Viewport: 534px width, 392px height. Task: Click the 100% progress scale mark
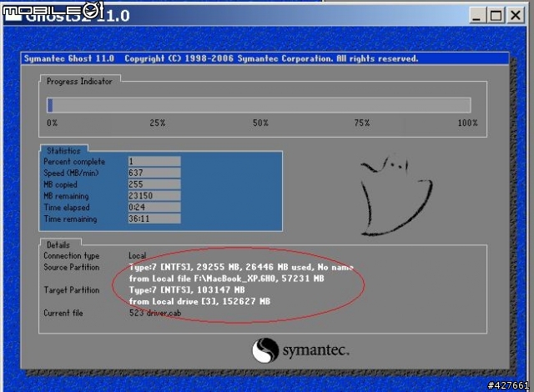(x=467, y=123)
